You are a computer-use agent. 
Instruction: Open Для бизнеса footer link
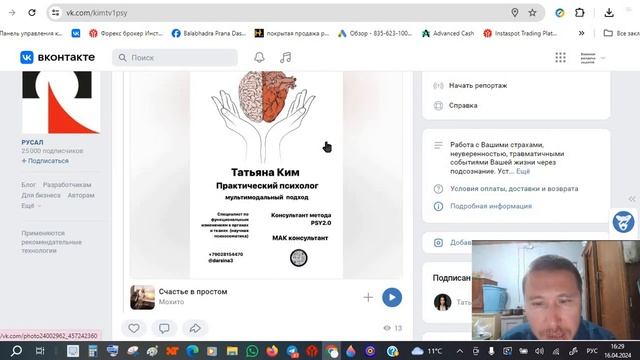41,196
